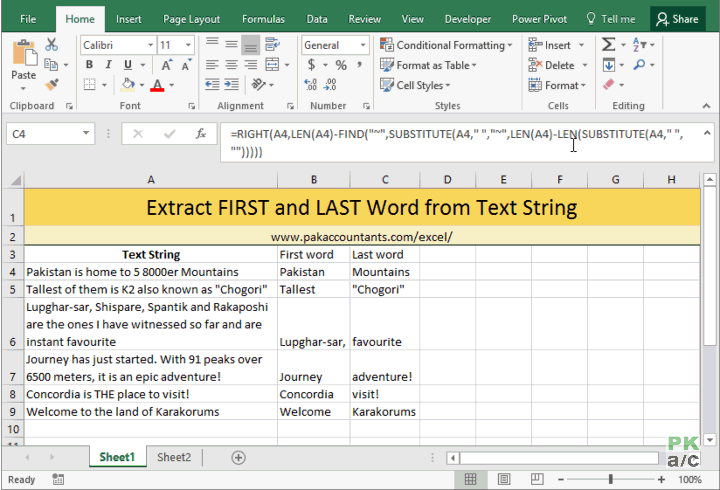This screenshot has width=720, height=490.
Task: Open the Name Box C4 dropdown arrow
Action: [85, 133]
